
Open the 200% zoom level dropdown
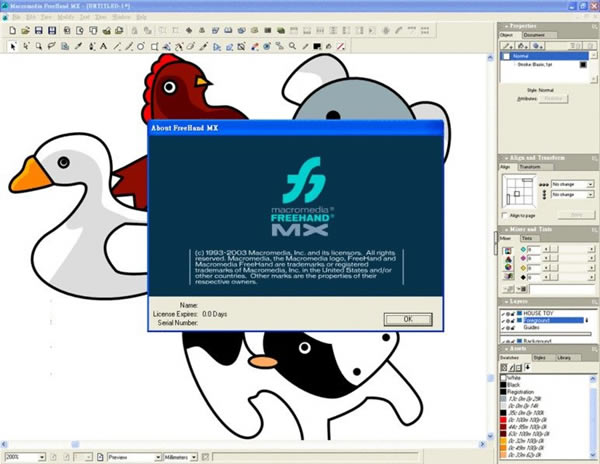(x=25, y=457)
